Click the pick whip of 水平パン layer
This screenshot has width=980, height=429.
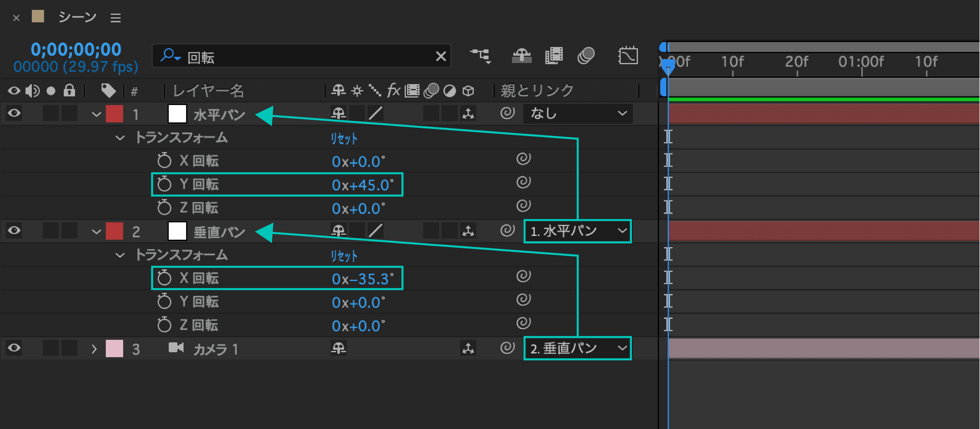(x=507, y=113)
